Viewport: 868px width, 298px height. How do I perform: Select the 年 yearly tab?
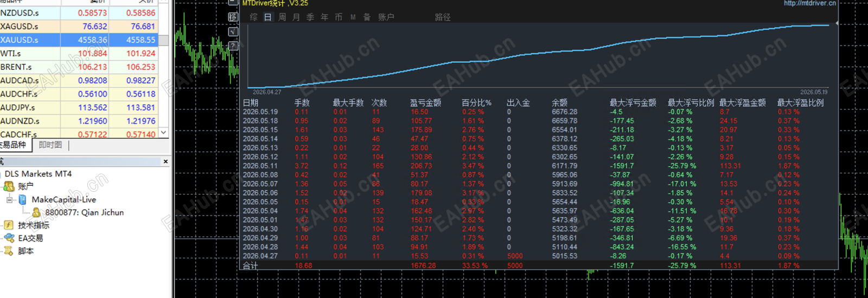coord(324,17)
